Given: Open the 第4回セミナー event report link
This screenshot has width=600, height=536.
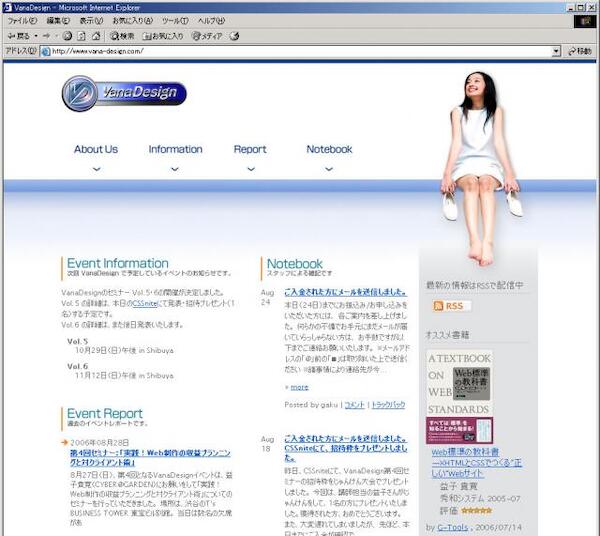Looking at the screenshot, I should pos(150,458).
